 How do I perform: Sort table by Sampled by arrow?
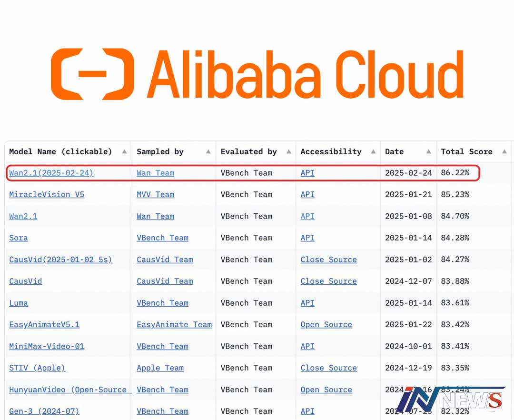coord(208,152)
